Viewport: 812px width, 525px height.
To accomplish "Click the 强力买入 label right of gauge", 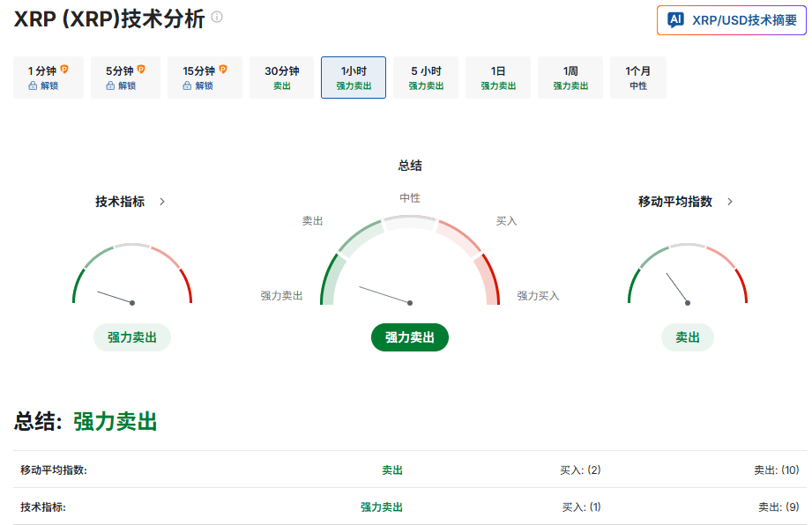I will (x=538, y=296).
